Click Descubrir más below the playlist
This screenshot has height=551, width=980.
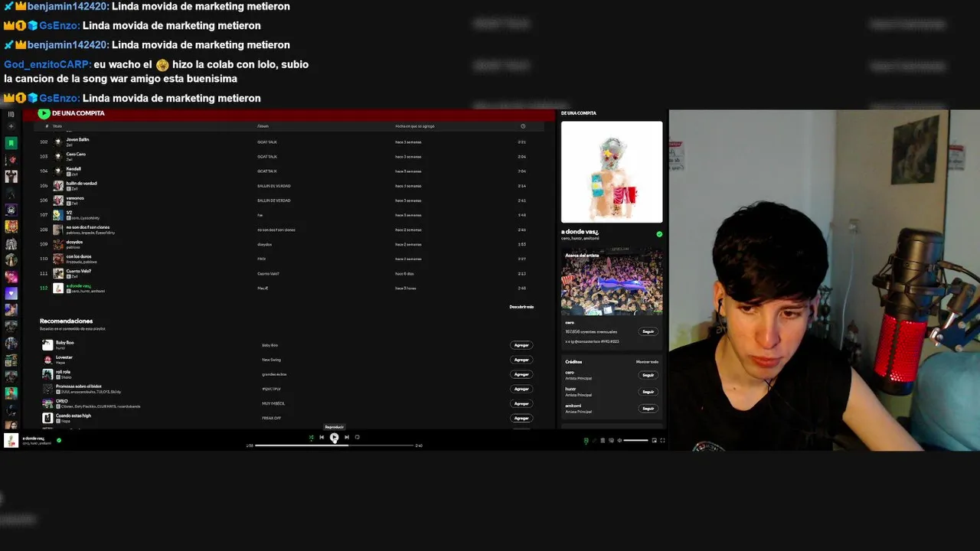coord(521,307)
